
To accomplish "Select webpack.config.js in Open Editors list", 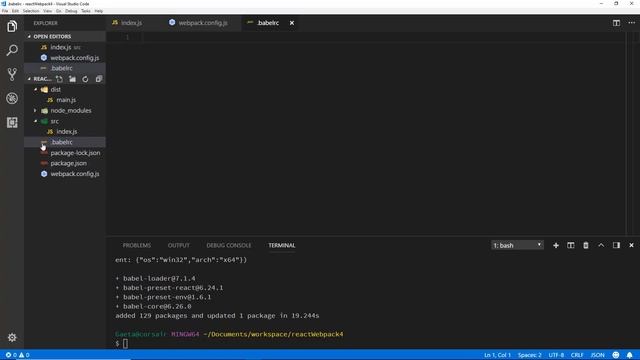I will [x=75, y=58].
